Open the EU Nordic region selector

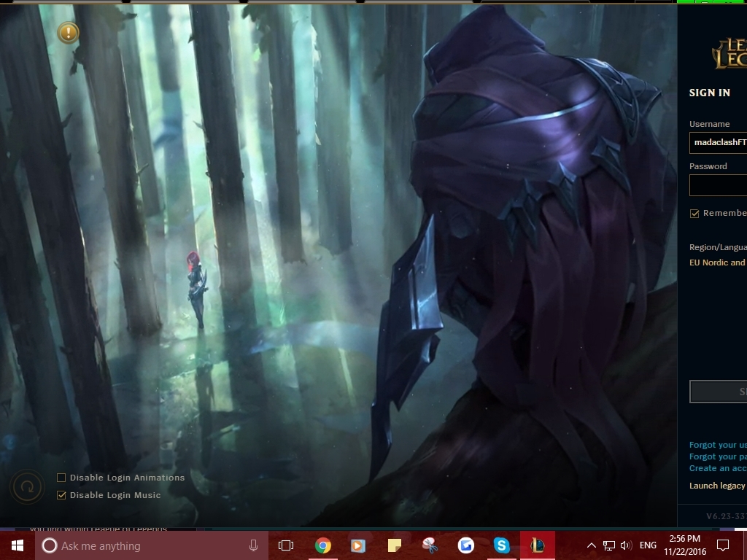click(718, 262)
